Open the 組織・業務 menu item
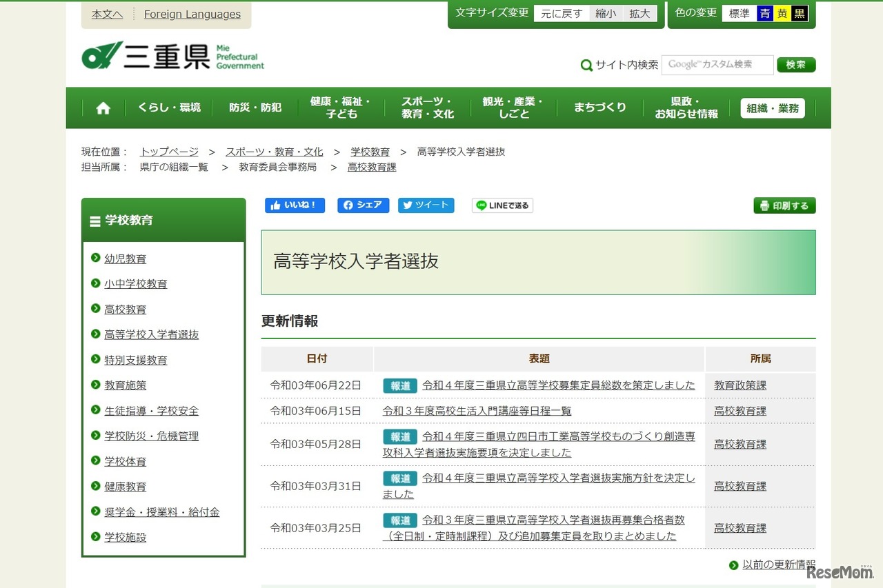Screen dimensions: 883x588 pos(772,108)
